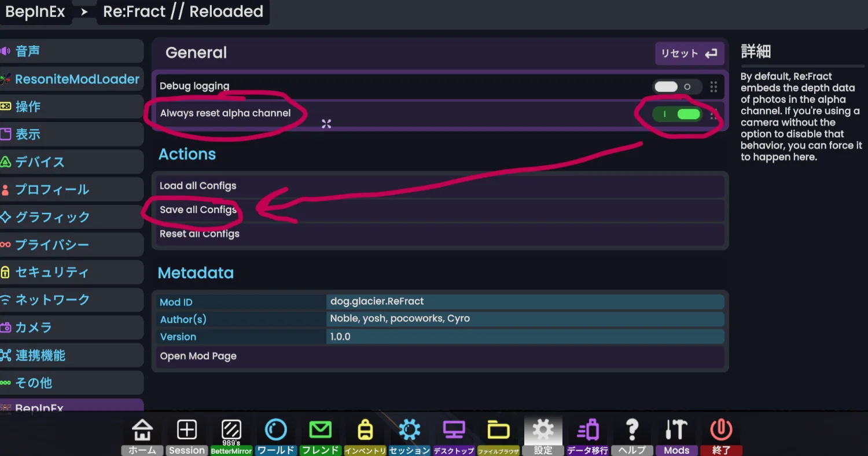
Task: Open the BetterMirror icon
Action: (x=231, y=431)
